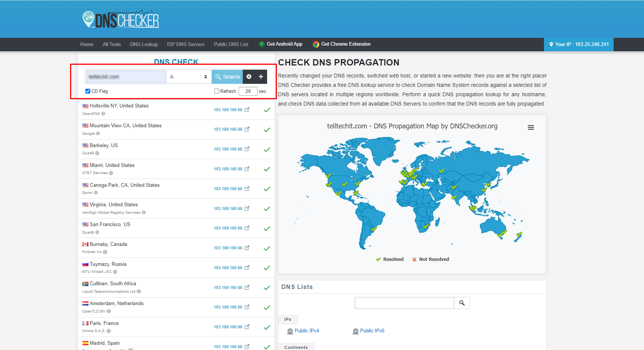Viewport: 644px width, 350px height.
Task: Open the record type dropdown showing A
Action: (189, 76)
